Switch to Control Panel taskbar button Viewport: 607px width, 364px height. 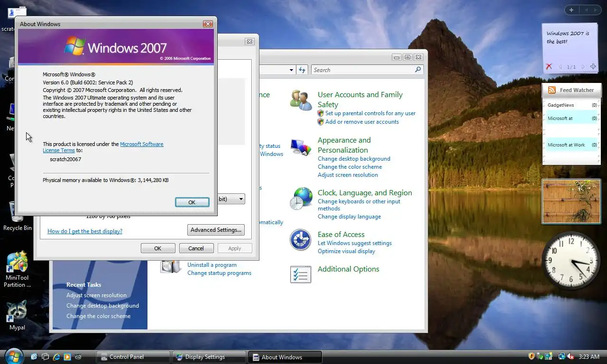click(133, 357)
